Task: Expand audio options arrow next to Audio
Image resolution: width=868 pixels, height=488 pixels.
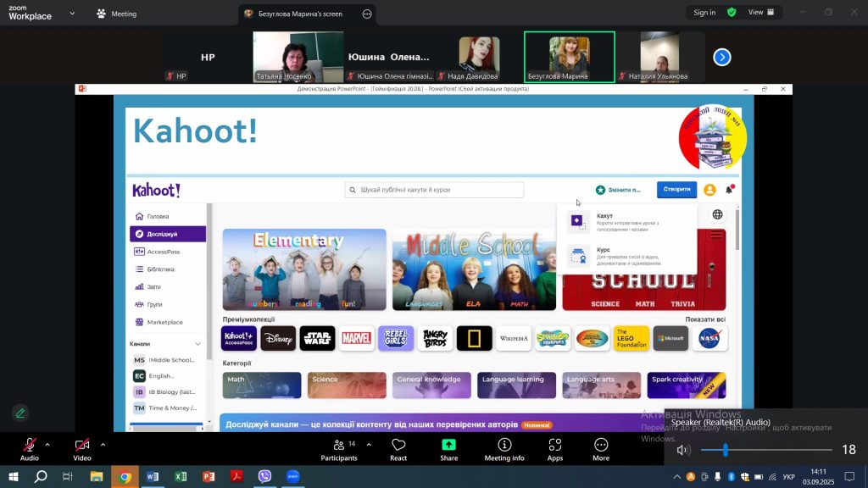Action: coord(47,444)
